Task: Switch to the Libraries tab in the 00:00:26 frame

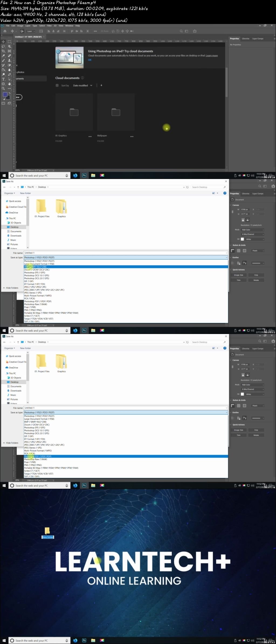Action: coord(246,39)
